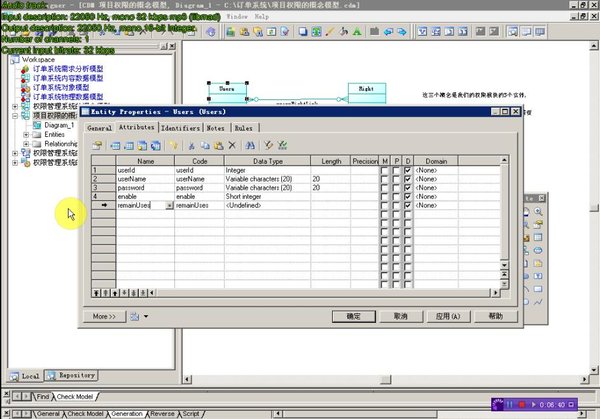Toggle the M checkbox for userName row
The width and height of the screenshot is (600, 419).
tap(384, 179)
